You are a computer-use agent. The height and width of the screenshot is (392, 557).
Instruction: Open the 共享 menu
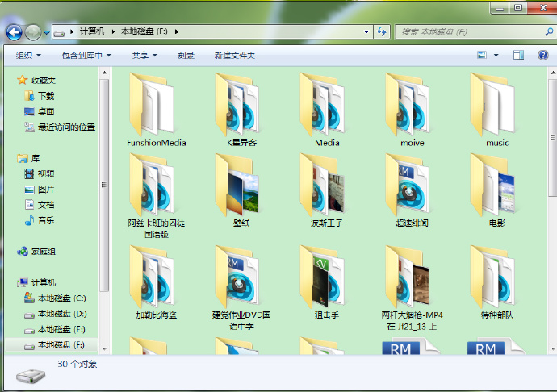click(x=144, y=56)
